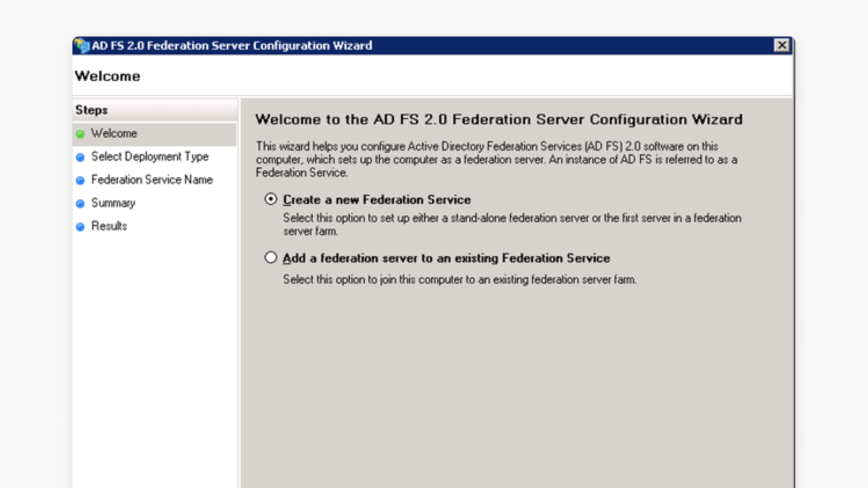Click the blue bullet beside Select Deployment Type
This screenshot has width=868, height=488.
tap(80, 157)
